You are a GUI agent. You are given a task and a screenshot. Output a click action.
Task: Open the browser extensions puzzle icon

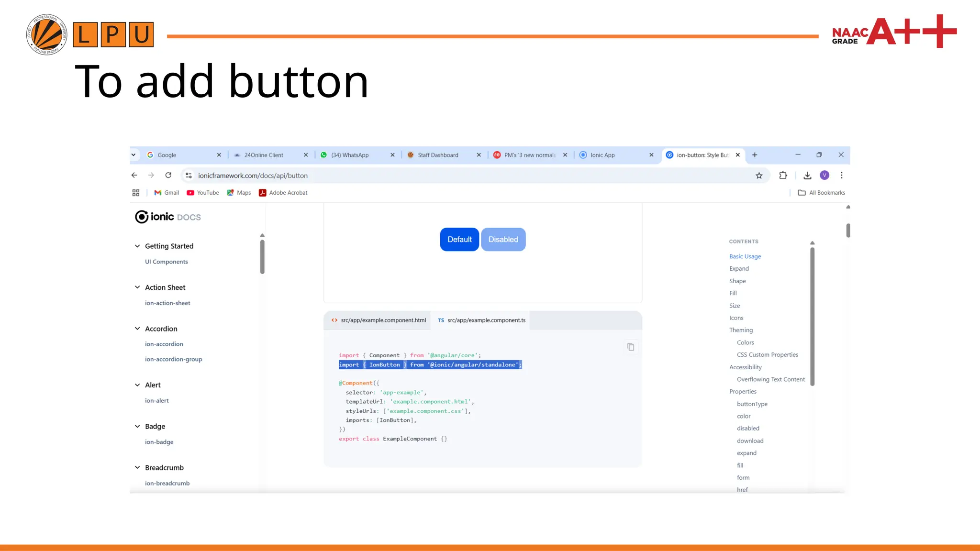coord(783,176)
